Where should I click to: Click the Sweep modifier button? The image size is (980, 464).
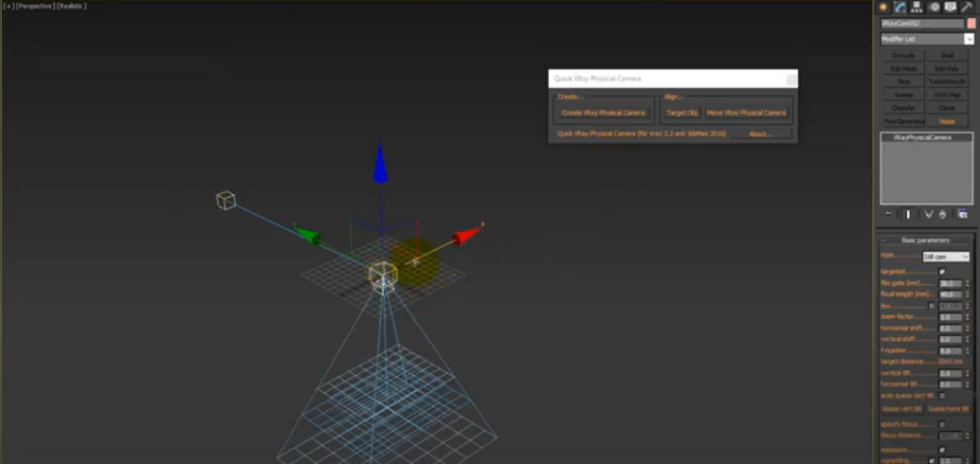click(904, 95)
